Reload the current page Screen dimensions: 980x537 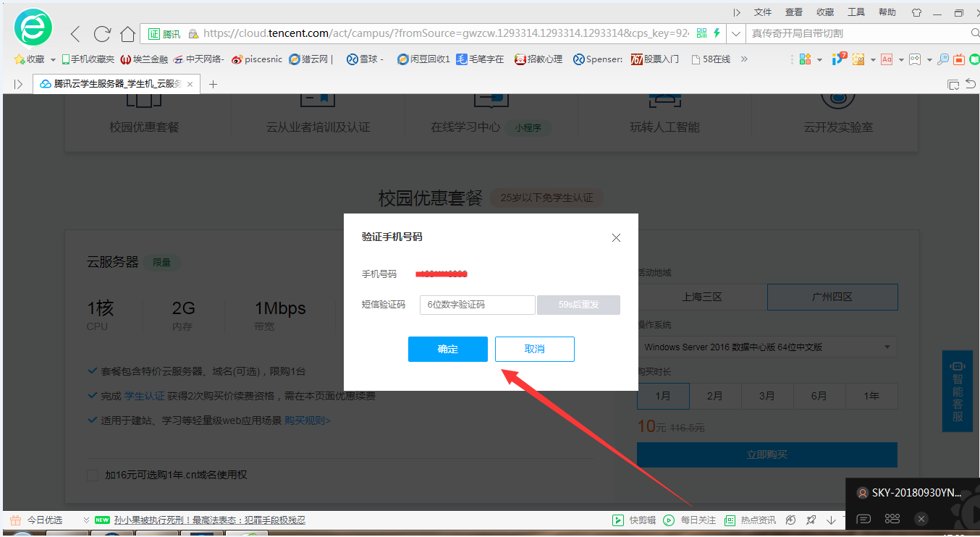coord(102,34)
